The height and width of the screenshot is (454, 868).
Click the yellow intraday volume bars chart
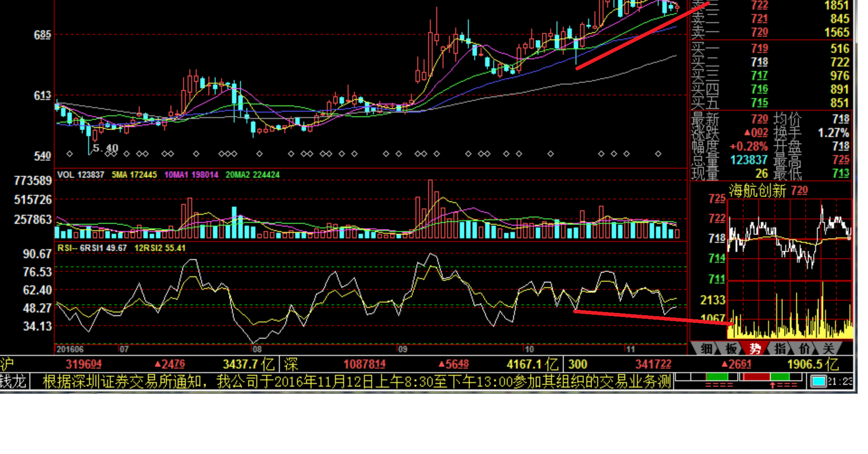[790, 310]
